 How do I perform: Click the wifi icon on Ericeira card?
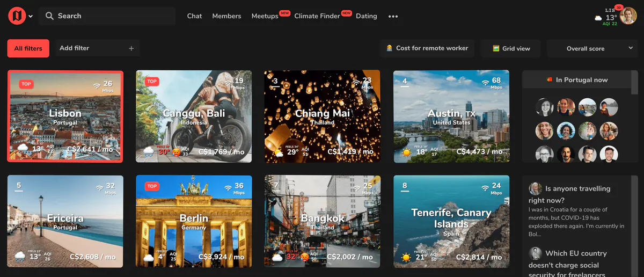pos(99,187)
